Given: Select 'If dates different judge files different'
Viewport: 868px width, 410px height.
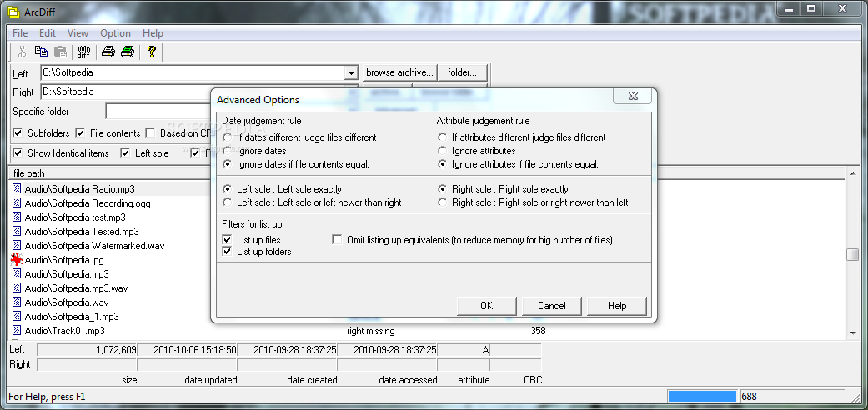Looking at the screenshot, I should [227, 137].
